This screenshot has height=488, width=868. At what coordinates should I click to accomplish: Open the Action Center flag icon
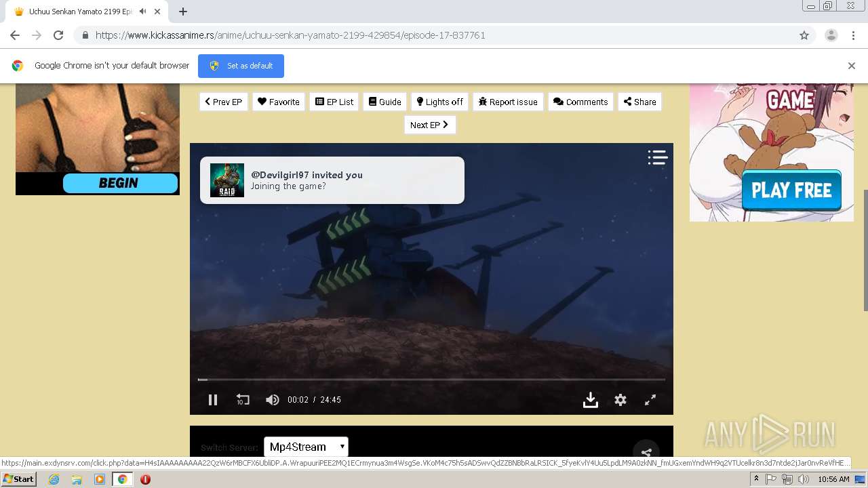coord(771,479)
